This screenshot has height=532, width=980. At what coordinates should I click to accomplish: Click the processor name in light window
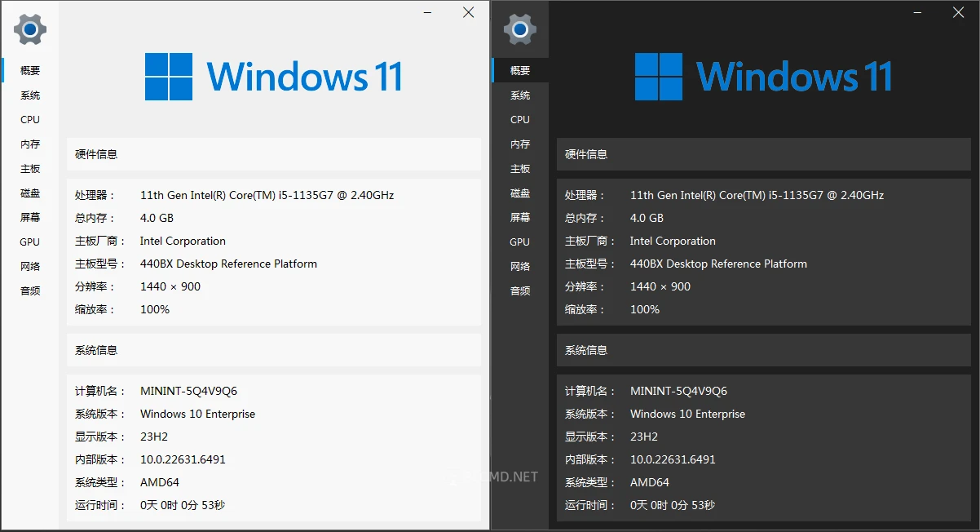(267, 196)
